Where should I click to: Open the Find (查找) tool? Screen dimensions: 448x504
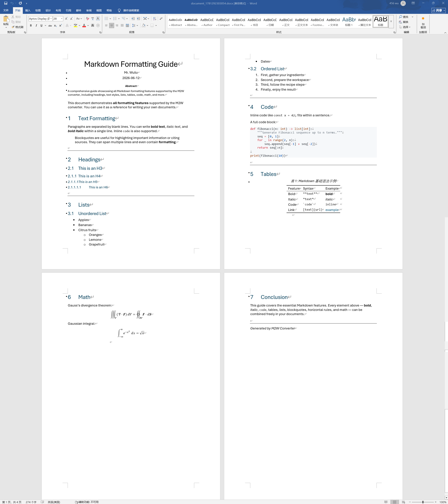pos(404,17)
